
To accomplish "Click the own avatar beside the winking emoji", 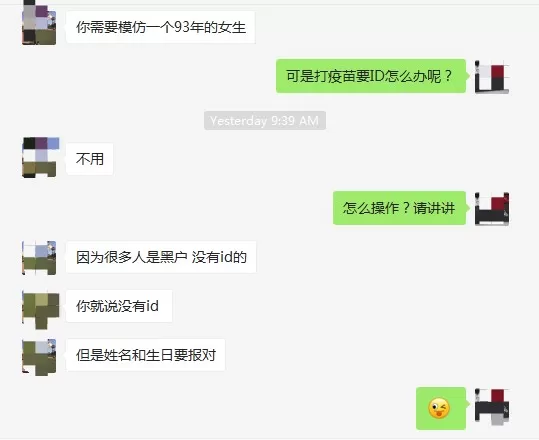I will pos(492,406).
